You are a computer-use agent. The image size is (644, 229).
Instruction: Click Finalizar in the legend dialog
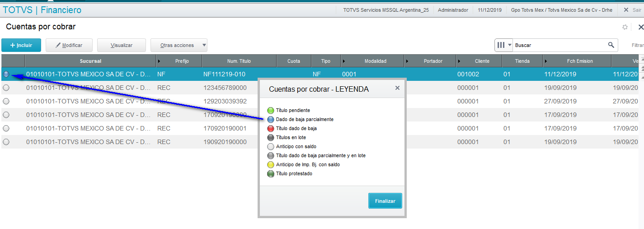click(385, 201)
